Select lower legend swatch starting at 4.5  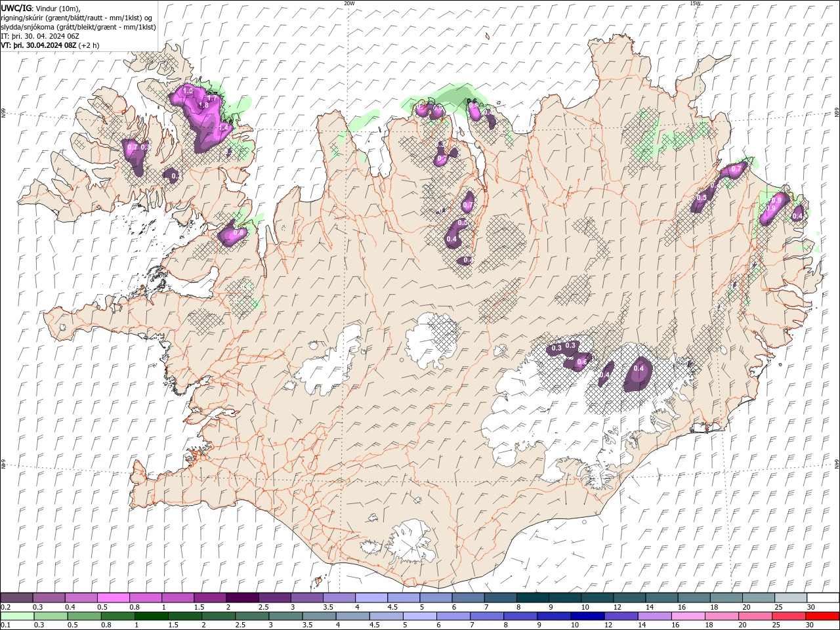[386, 616]
